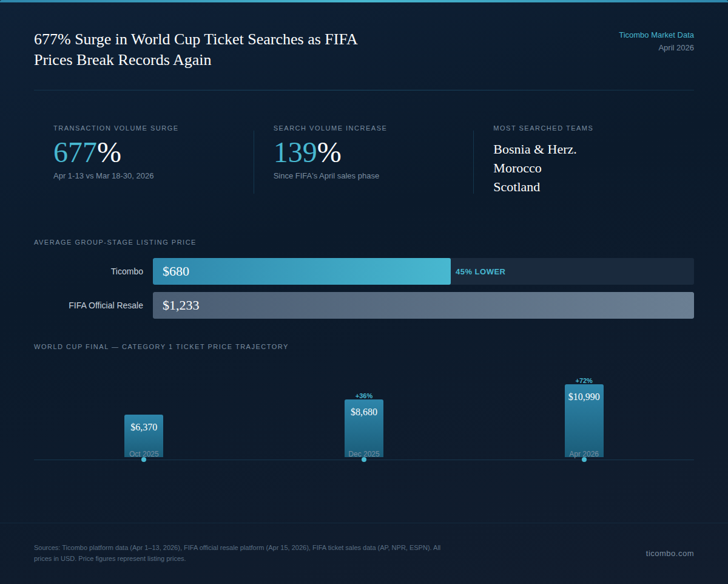
Task: Select the $8,680 December 2025 bar
Action: (364, 428)
